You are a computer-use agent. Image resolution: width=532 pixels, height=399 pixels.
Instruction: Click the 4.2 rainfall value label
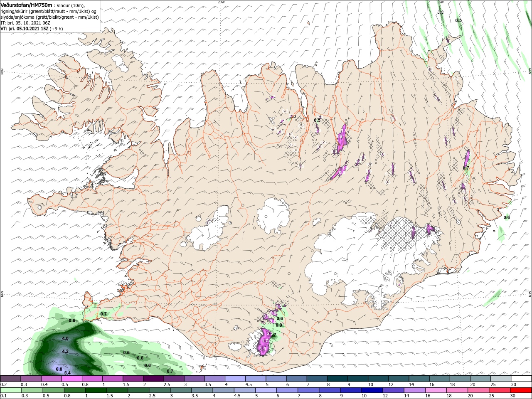click(65, 351)
